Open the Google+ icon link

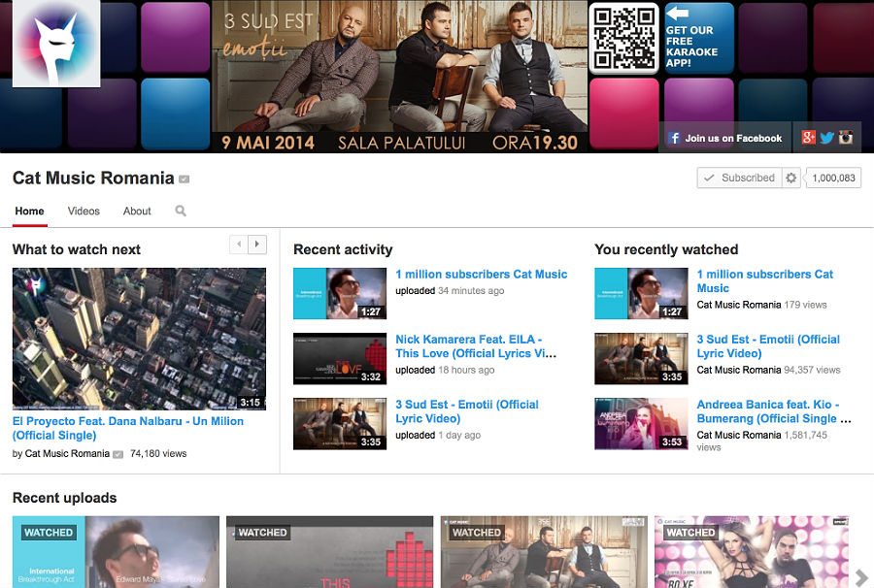tap(808, 137)
